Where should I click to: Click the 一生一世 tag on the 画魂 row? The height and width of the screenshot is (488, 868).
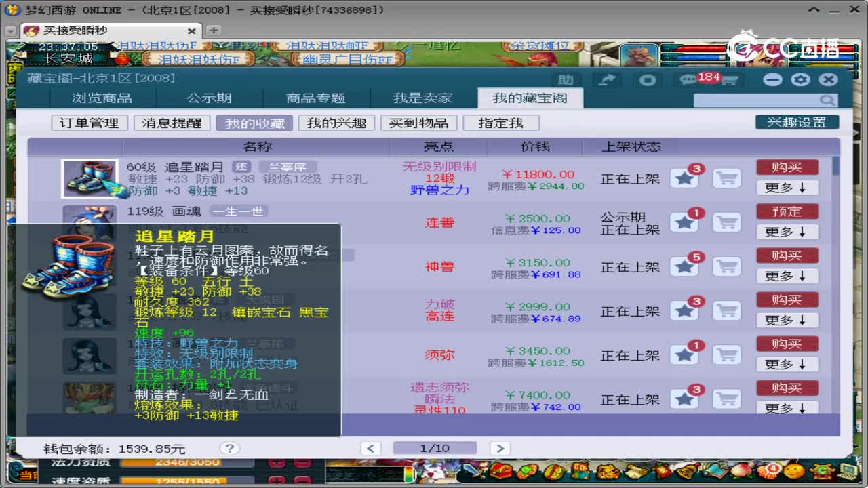237,211
